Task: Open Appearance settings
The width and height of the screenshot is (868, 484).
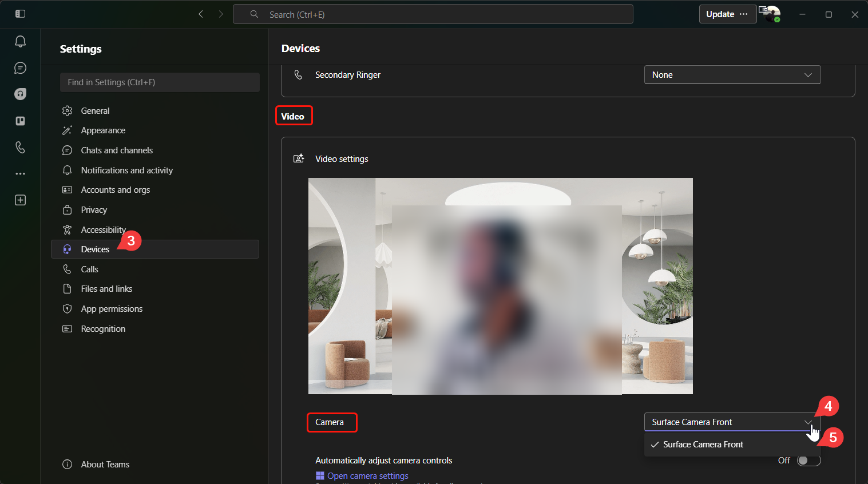Action: click(x=155, y=130)
